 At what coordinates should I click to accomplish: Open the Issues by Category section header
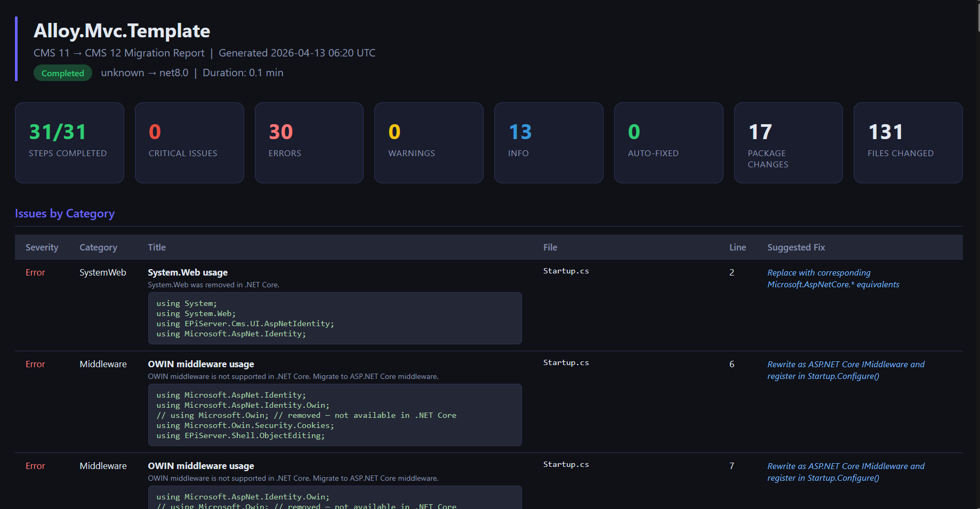click(65, 213)
